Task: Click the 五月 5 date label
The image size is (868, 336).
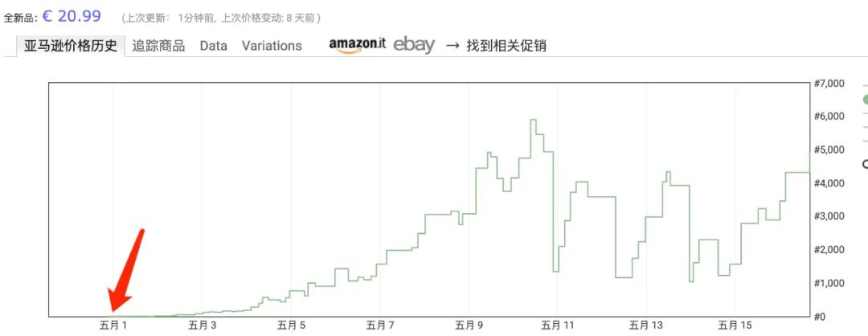Action: pos(291,325)
